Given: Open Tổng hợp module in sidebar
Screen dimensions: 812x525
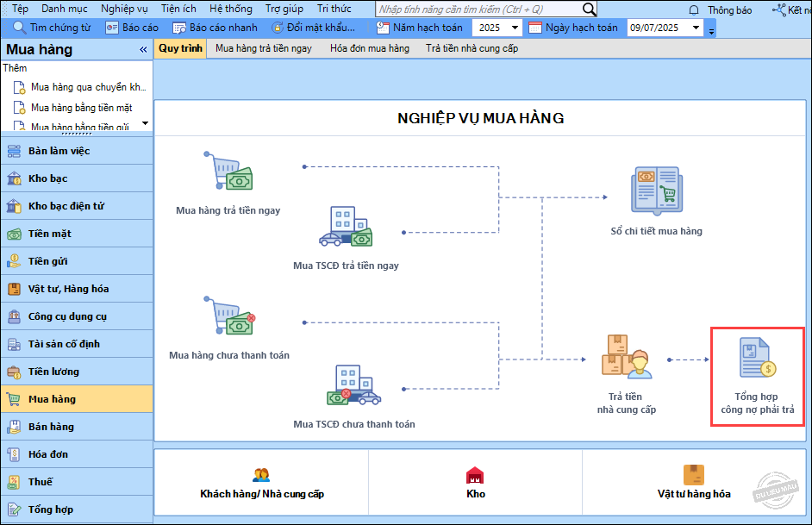Looking at the screenshot, I should (x=77, y=509).
